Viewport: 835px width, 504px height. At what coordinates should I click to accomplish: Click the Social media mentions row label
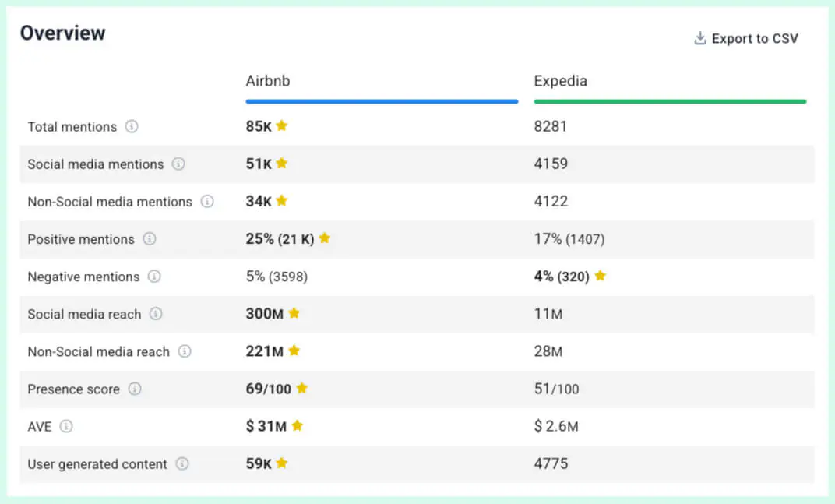(95, 164)
